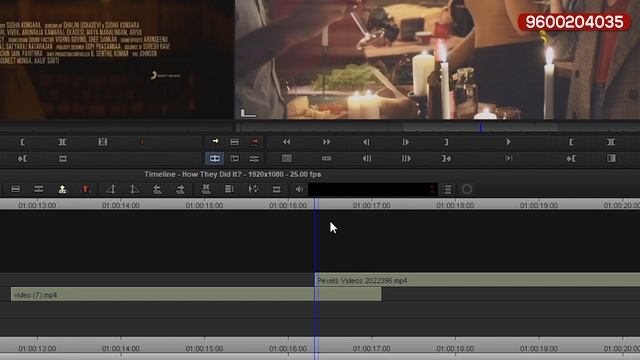The image size is (640, 360).
Task: Click the blue playhead on the timeline ruler
Action: click(316, 204)
